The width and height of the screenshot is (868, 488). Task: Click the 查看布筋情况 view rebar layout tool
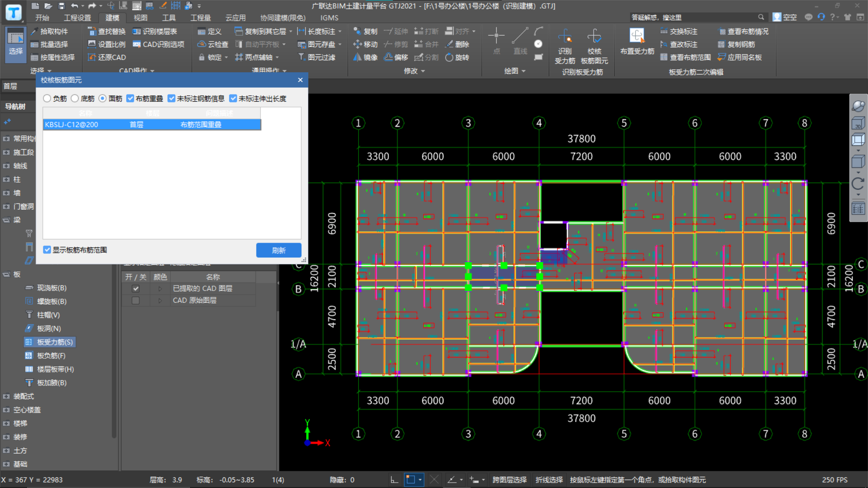tap(743, 31)
